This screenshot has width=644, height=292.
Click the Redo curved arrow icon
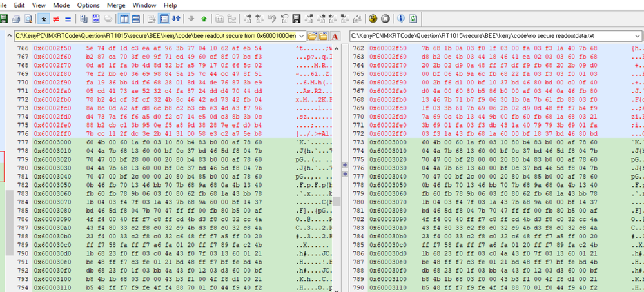click(x=284, y=19)
